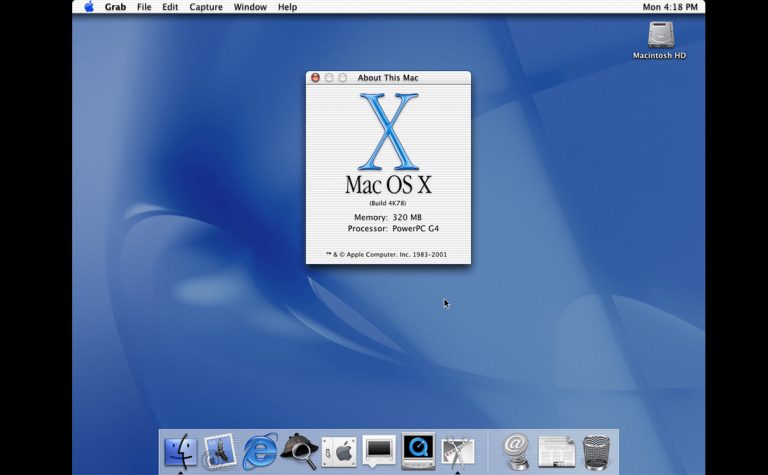Launch QuickTime Player from the dock
The height and width of the screenshot is (475, 768).
(418, 452)
